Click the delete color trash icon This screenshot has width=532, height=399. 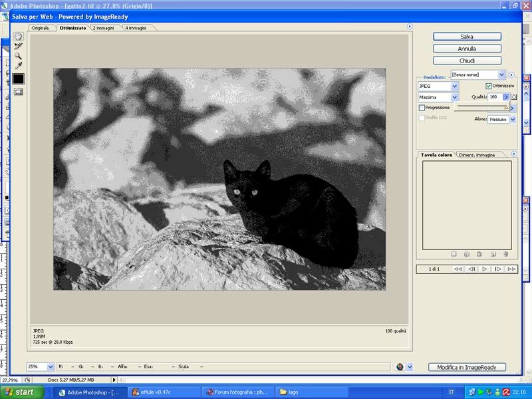click(505, 254)
